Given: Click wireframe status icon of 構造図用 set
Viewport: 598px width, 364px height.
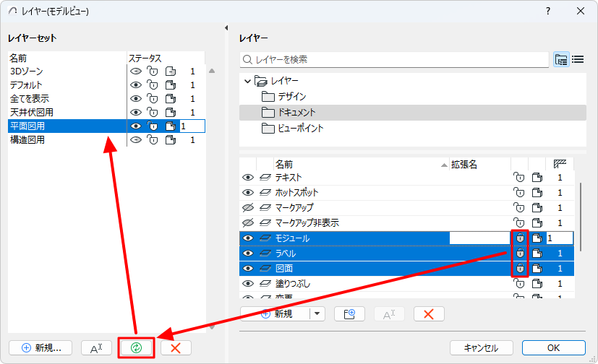Looking at the screenshot, I should (x=171, y=139).
